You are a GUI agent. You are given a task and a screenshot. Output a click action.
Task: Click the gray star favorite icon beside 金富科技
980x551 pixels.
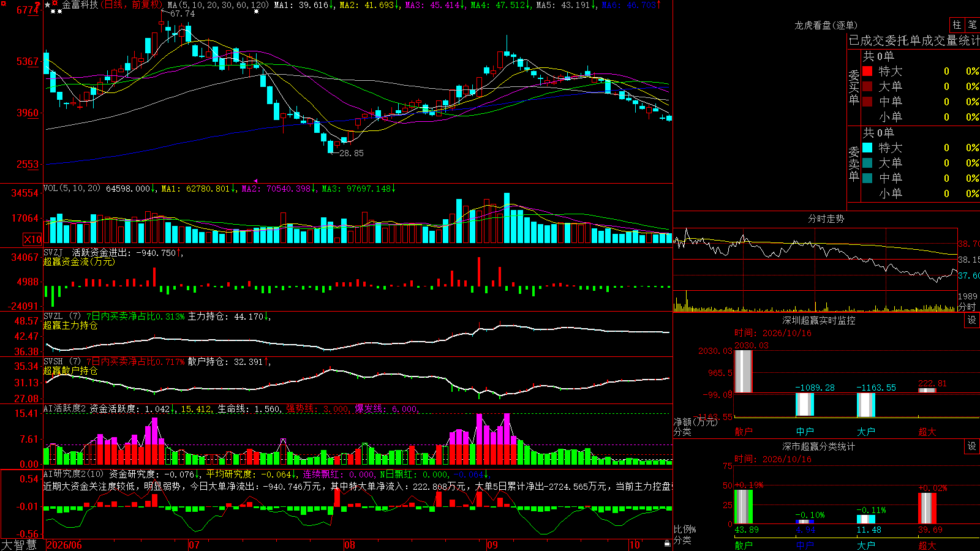click(x=48, y=5)
